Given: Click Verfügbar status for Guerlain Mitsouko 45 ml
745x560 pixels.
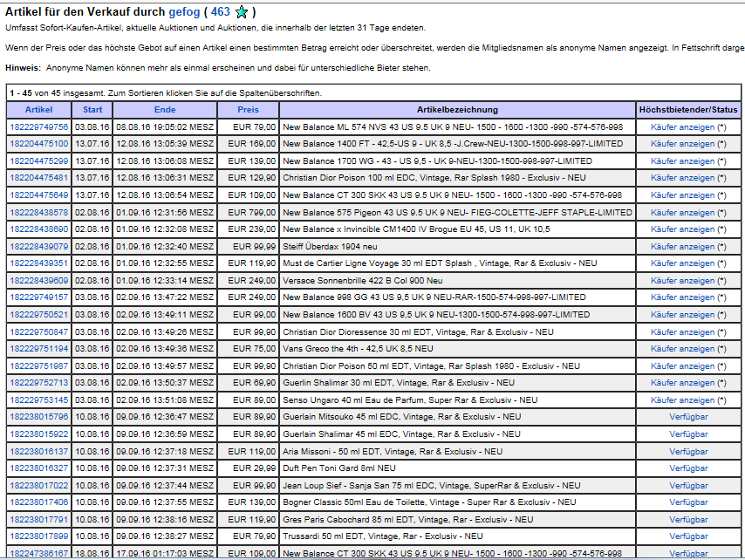Looking at the screenshot, I should 688,417.
